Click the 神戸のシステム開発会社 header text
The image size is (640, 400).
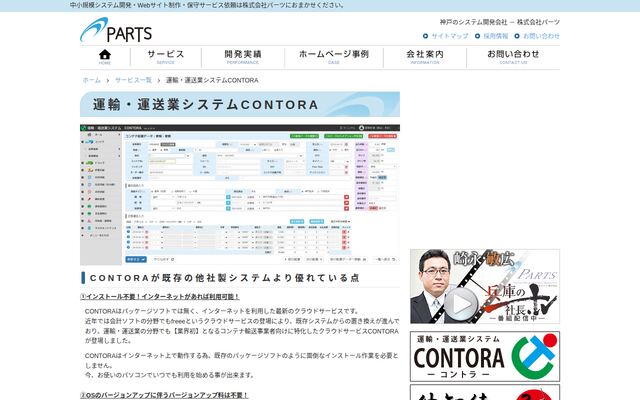pos(500,22)
